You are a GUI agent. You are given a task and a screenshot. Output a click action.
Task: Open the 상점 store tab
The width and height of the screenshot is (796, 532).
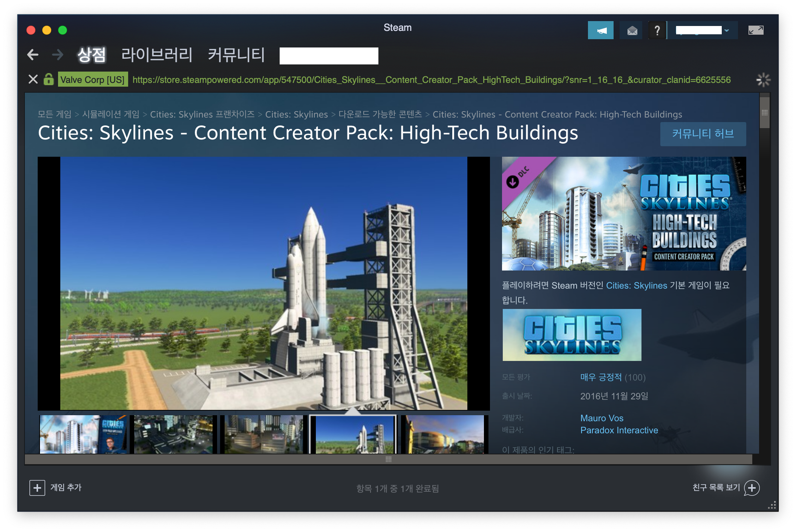click(x=92, y=55)
